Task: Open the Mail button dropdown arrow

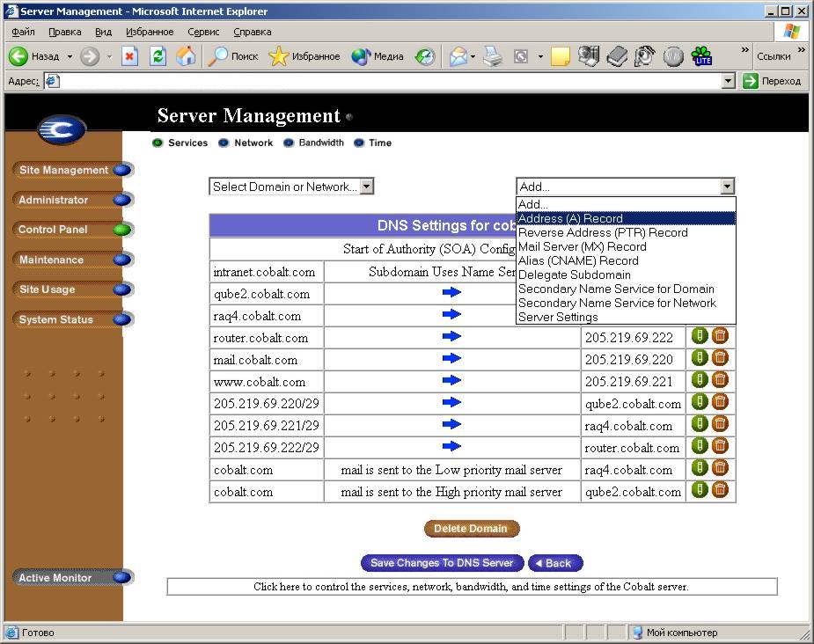Action: (x=473, y=56)
